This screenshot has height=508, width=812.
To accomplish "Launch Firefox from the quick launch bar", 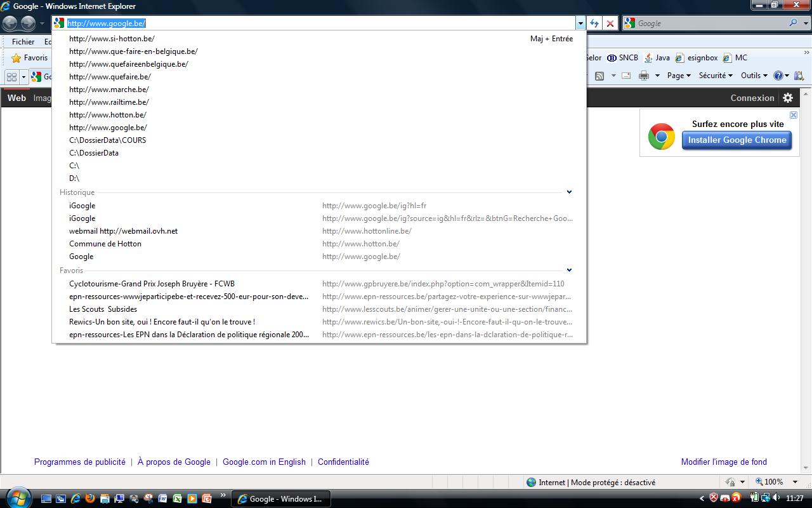I will pyautogui.click(x=89, y=498).
